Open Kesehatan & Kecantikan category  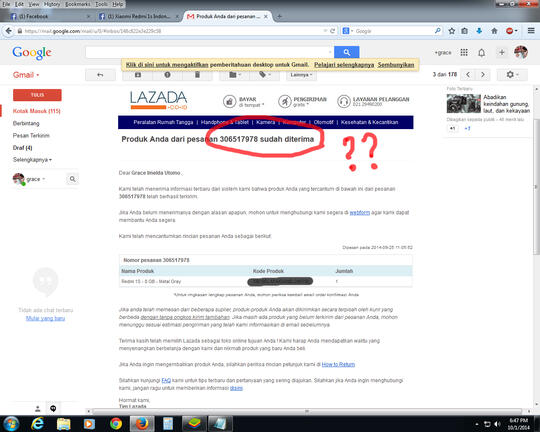point(370,122)
